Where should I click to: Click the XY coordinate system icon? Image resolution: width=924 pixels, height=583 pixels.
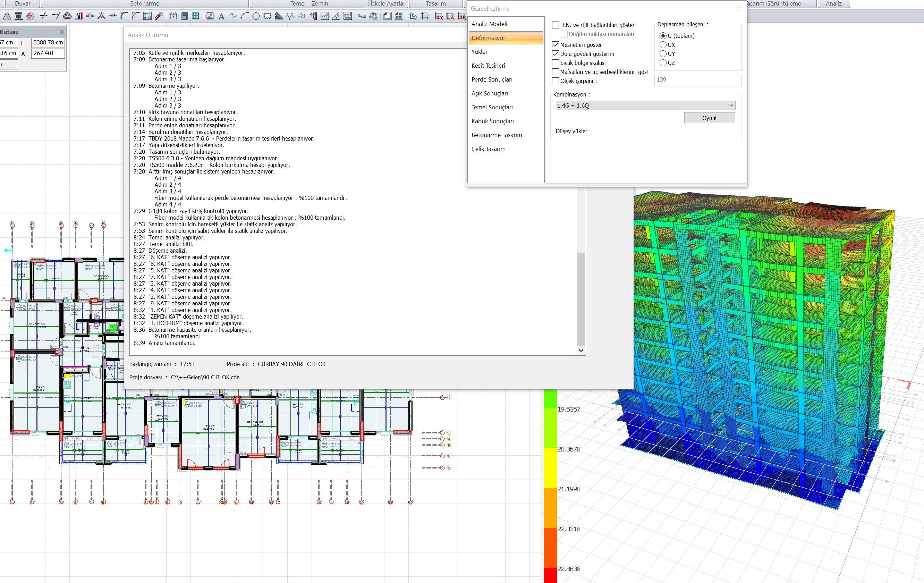(x=439, y=16)
